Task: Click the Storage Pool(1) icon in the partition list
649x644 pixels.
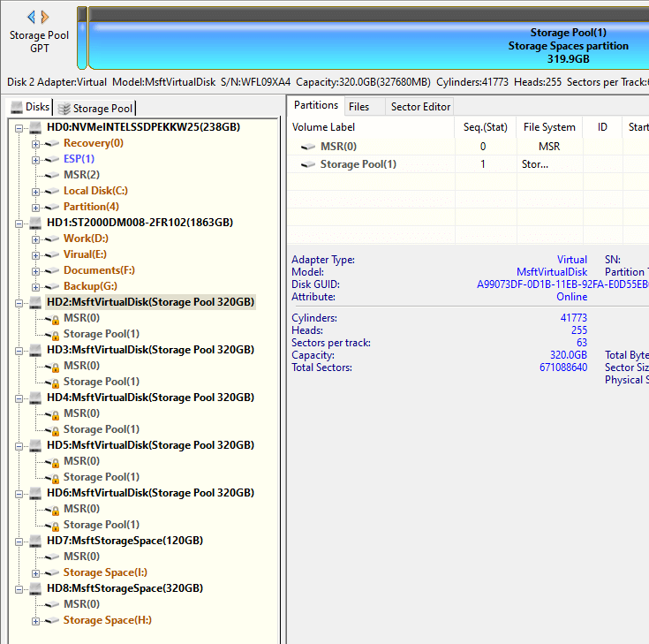Action: click(308, 164)
